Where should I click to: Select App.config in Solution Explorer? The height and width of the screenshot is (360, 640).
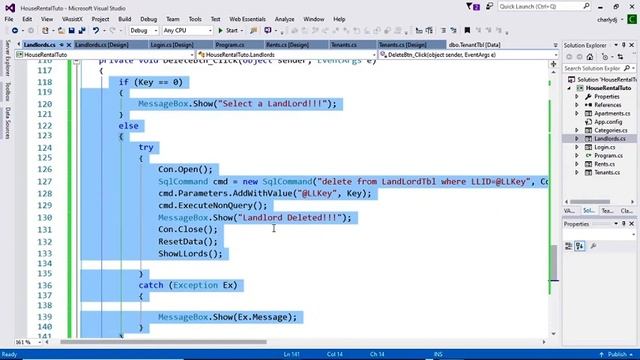(x=608, y=122)
